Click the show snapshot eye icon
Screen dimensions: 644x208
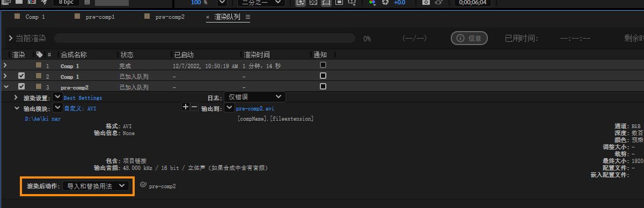(x=438, y=3)
